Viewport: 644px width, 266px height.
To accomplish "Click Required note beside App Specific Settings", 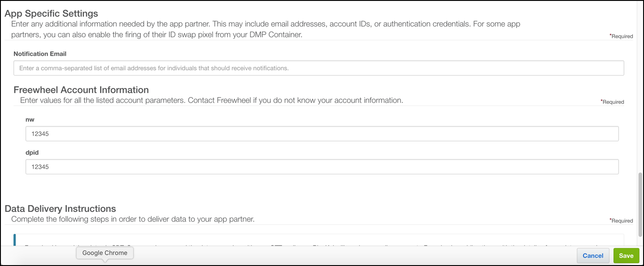I will coord(621,36).
